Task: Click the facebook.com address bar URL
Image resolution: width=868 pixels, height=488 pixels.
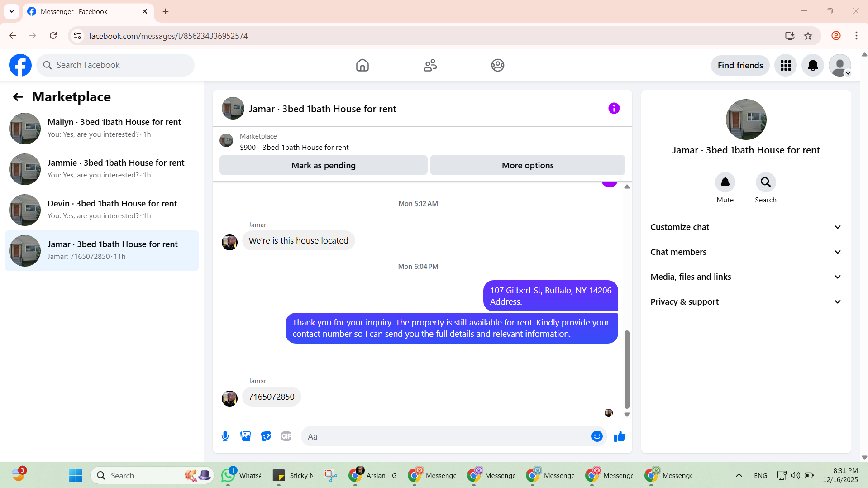Action: (x=168, y=36)
